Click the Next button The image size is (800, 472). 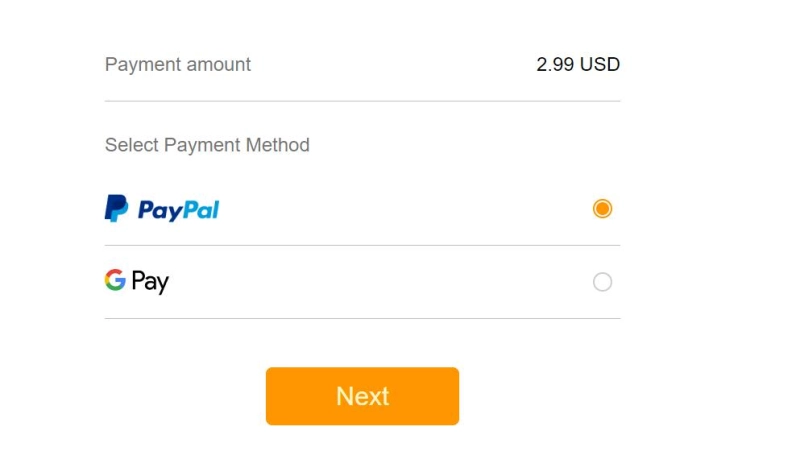(362, 396)
